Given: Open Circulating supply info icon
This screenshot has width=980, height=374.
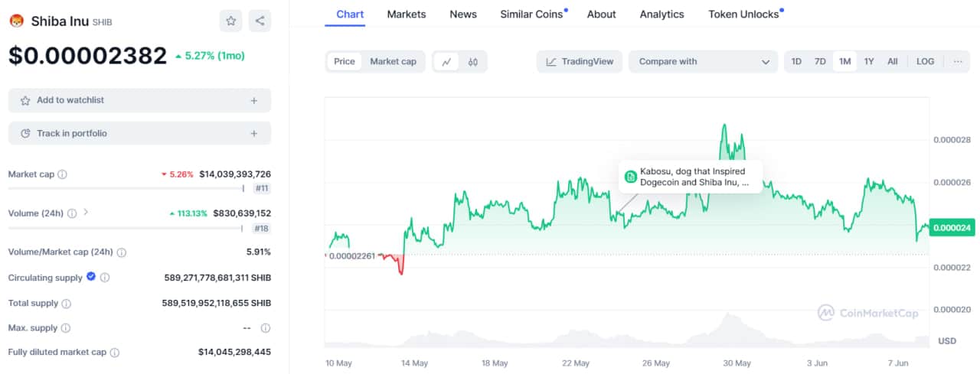Looking at the screenshot, I should (x=105, y=278).
